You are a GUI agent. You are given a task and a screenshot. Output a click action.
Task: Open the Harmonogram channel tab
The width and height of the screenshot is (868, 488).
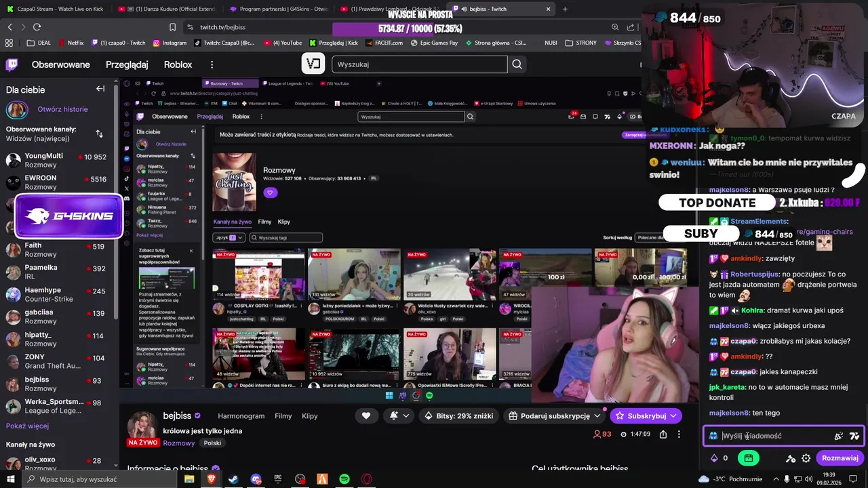241,415
